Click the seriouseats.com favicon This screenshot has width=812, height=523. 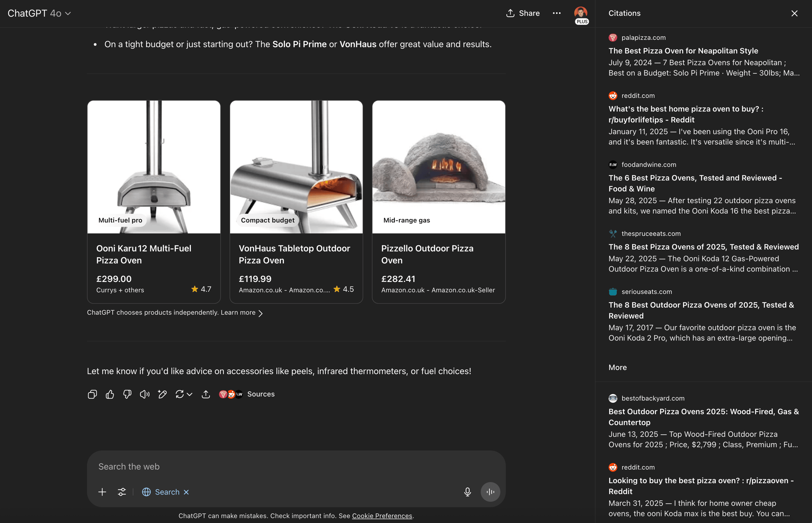613,292
